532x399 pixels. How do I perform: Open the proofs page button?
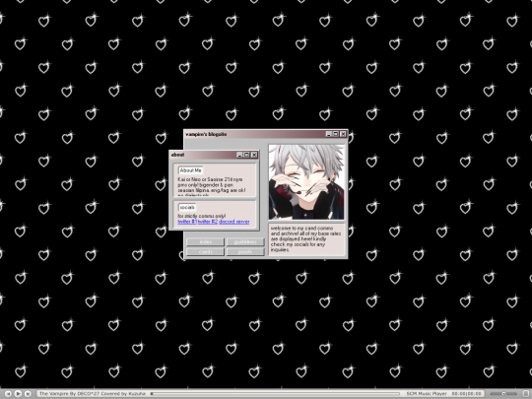click(x=245, y=252)
